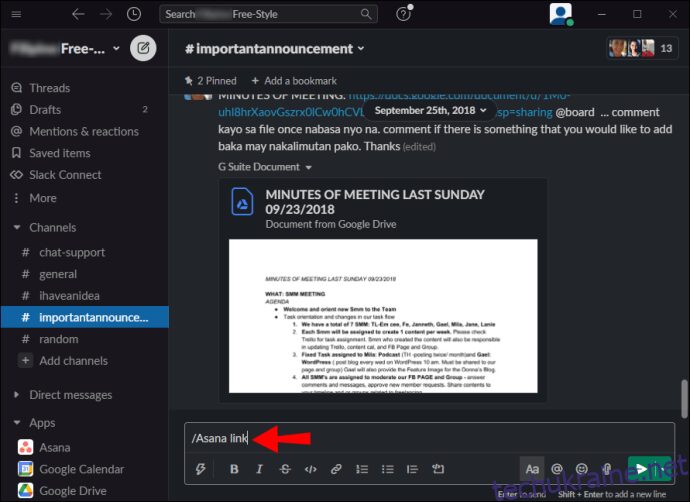View the 13 channel members

pyautogui.click(x=641, y=48)
